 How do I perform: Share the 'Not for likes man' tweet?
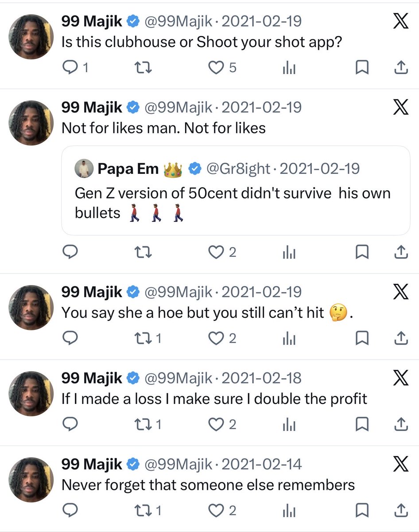point(400,252)
